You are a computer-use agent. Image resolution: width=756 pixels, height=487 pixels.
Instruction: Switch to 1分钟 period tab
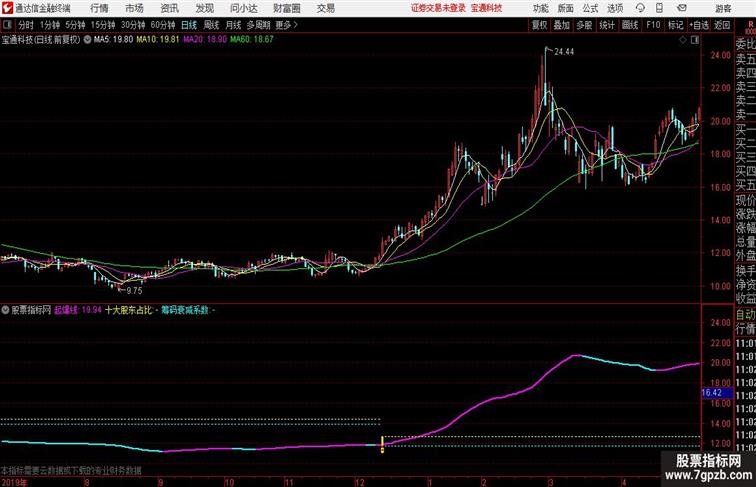[x=50, y=25]
